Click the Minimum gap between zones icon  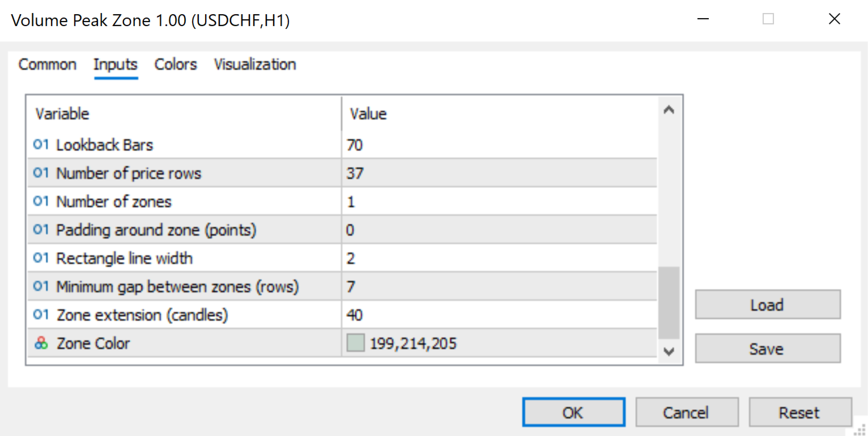[x=41, y=287]
